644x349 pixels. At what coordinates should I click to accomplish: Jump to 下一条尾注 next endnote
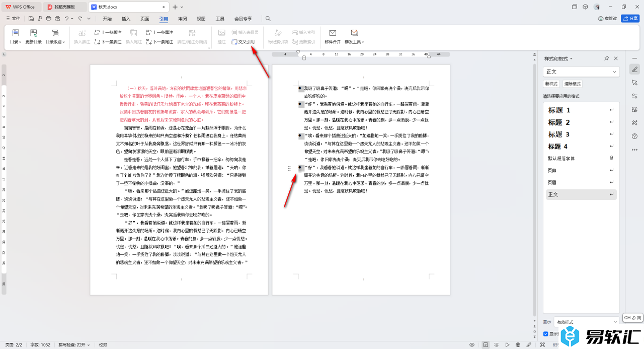point(159,42)
